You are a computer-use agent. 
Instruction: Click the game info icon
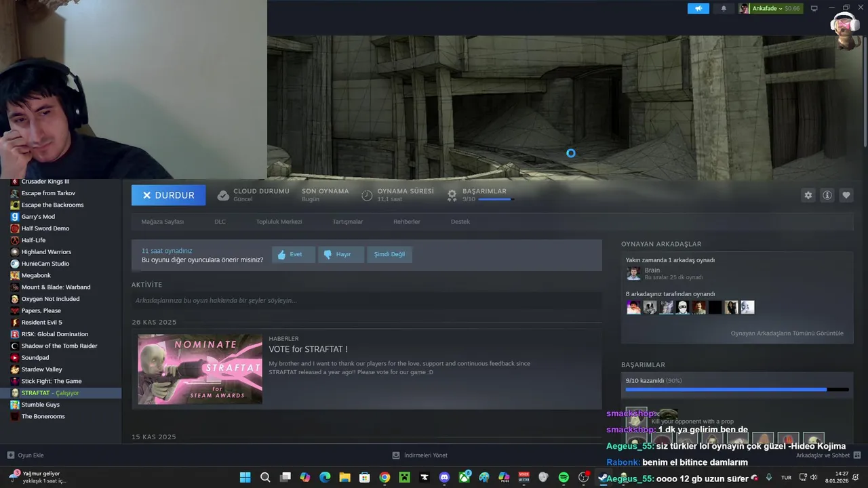coord(827,195)
